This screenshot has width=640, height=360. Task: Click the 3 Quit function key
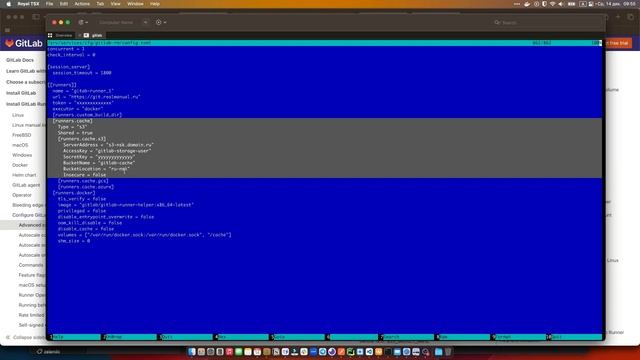click(186, 337)
